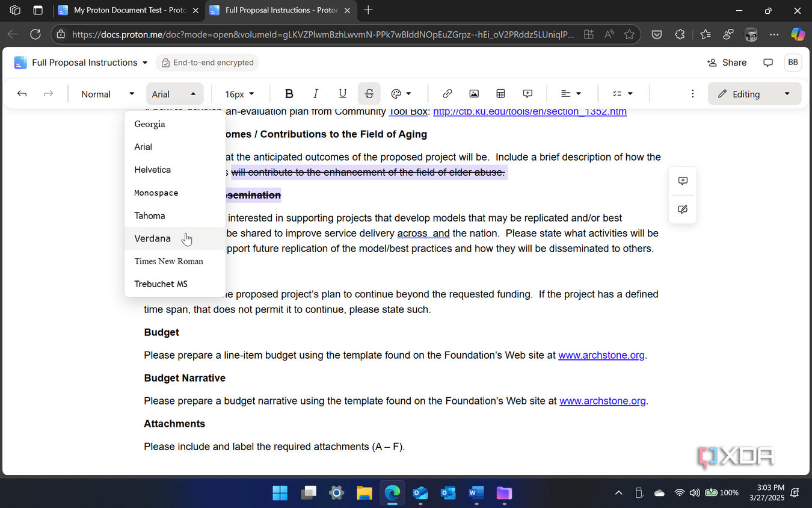Collapse the Arial font dropdown
The height and width of the screenshot is (508, 812).
pos(174,94)
